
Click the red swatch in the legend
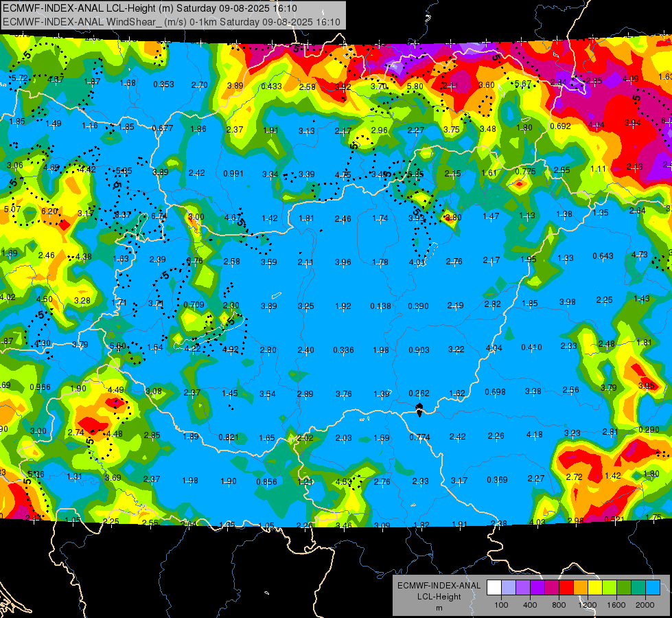pos(566,587)
